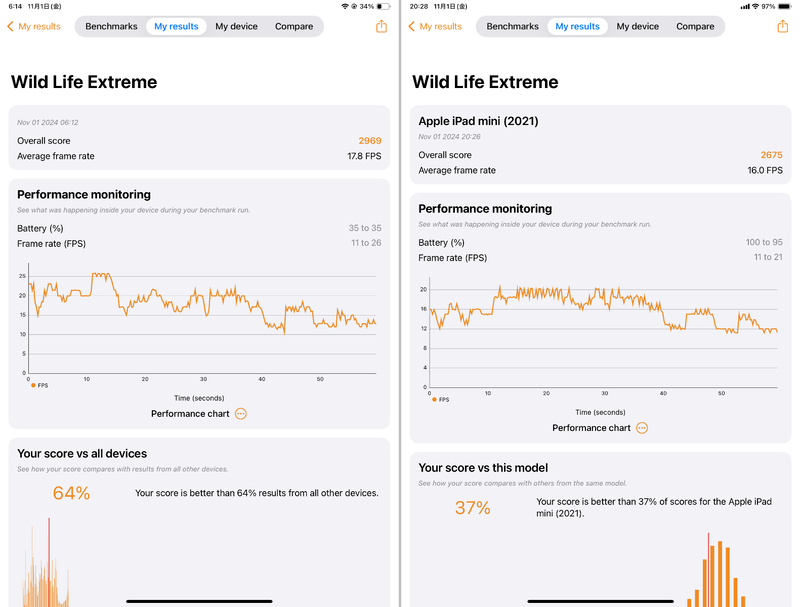
Task: Tap the 97% battery icon in the right status bar
Action: pos(786,6)
